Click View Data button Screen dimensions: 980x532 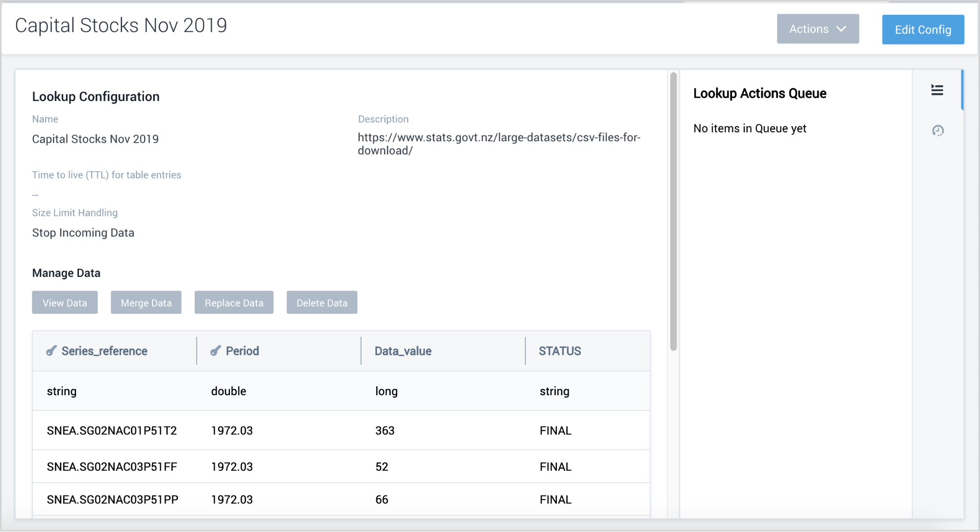pos(65,303)
